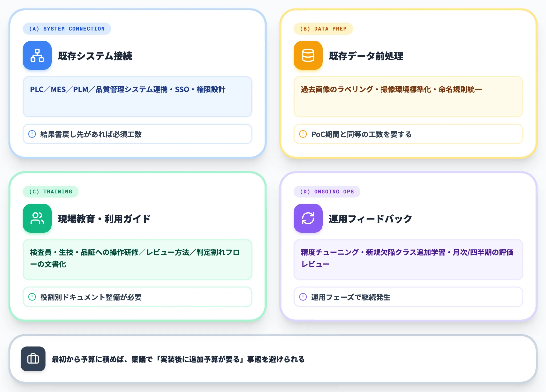Viewport: 546px width, 392px height.
Task: Click the note 役割別ドキュメント整備が必要
Action: tap(138, 297)
